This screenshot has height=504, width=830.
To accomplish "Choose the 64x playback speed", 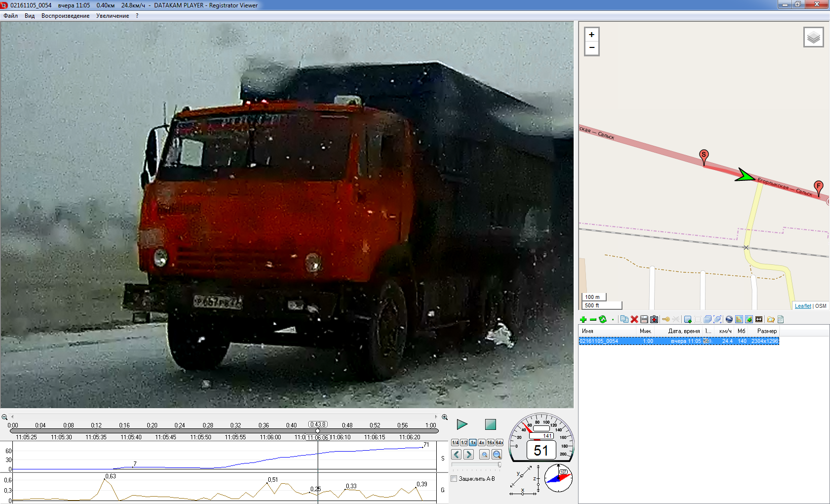I will [x=499, y=443].
